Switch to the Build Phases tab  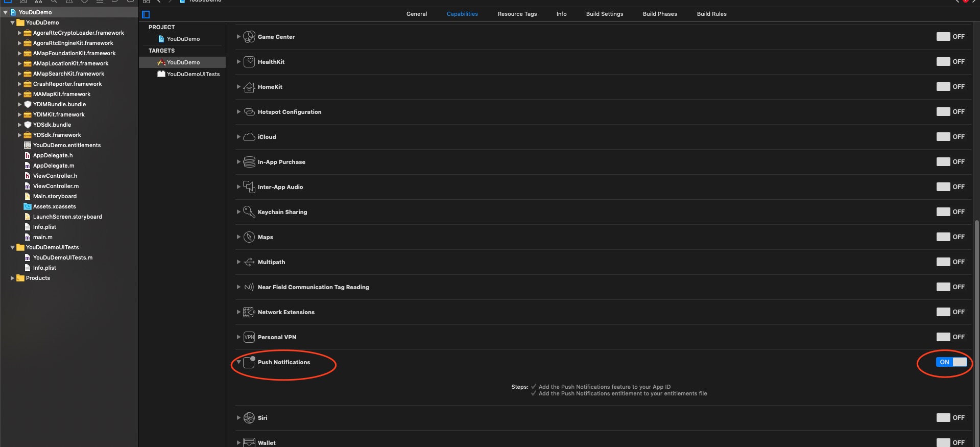pyautogui.click(x=660, y=14)
